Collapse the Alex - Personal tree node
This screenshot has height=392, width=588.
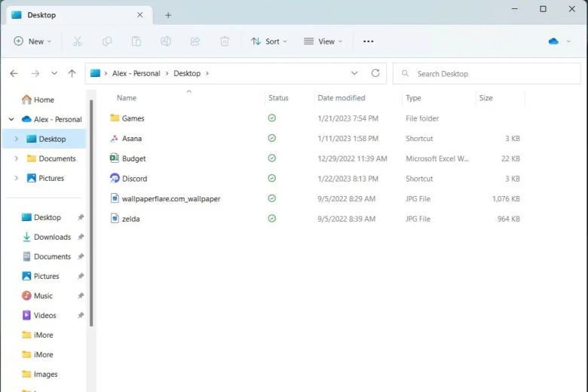point(11,119)
